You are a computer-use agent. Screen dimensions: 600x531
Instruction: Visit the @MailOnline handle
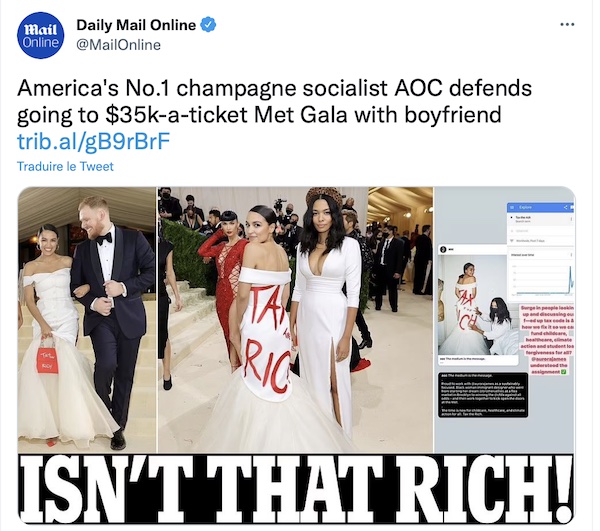[x=119, y=45]
